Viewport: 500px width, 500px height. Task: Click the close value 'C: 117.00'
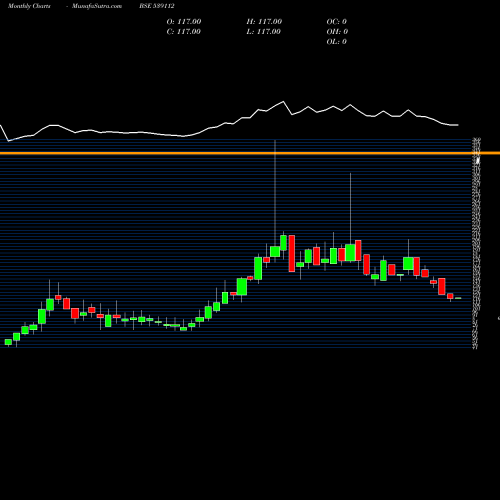184,32
